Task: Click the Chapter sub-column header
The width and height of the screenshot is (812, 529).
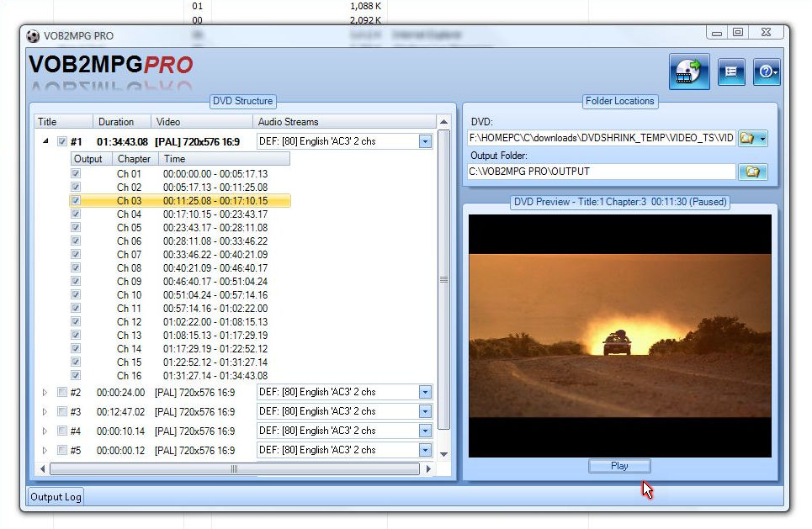Action: tap(135, 159)
